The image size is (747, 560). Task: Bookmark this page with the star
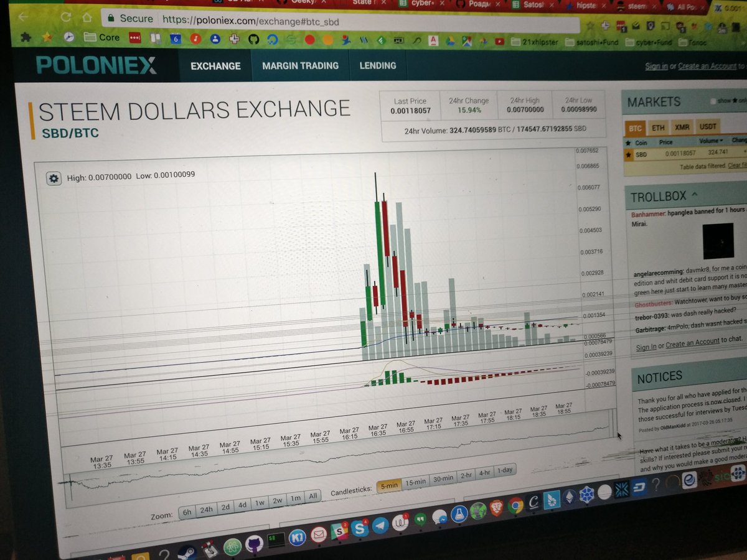(590, 26)
